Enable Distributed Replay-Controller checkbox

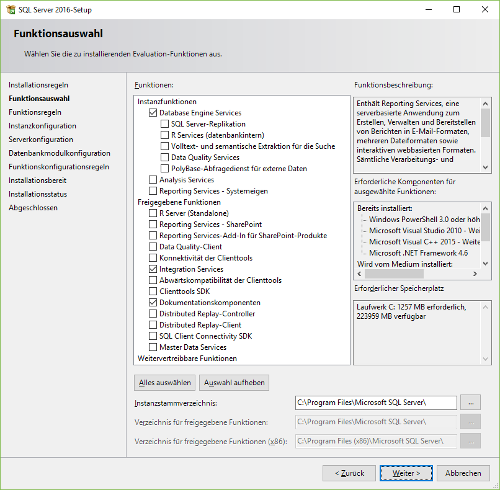click(x=153, y=314)
